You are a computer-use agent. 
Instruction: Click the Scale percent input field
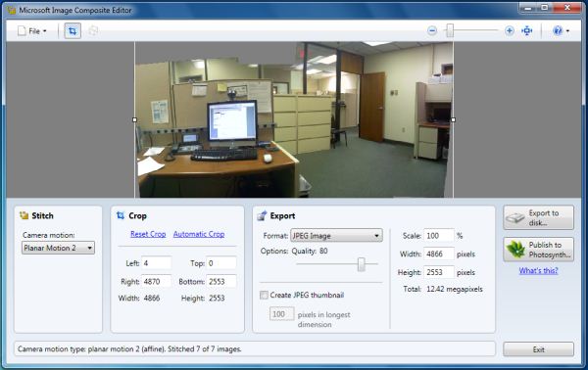tap(439, 236)
